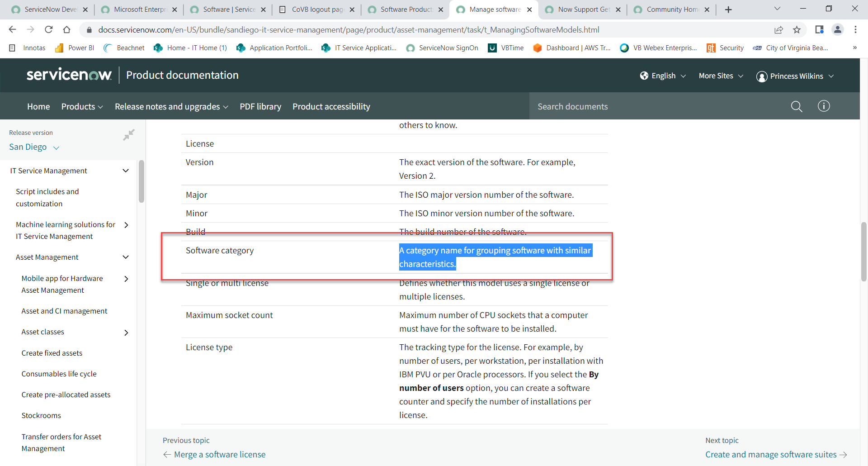
Task: Open the PDF library link
Action: (x=260, y=107)
